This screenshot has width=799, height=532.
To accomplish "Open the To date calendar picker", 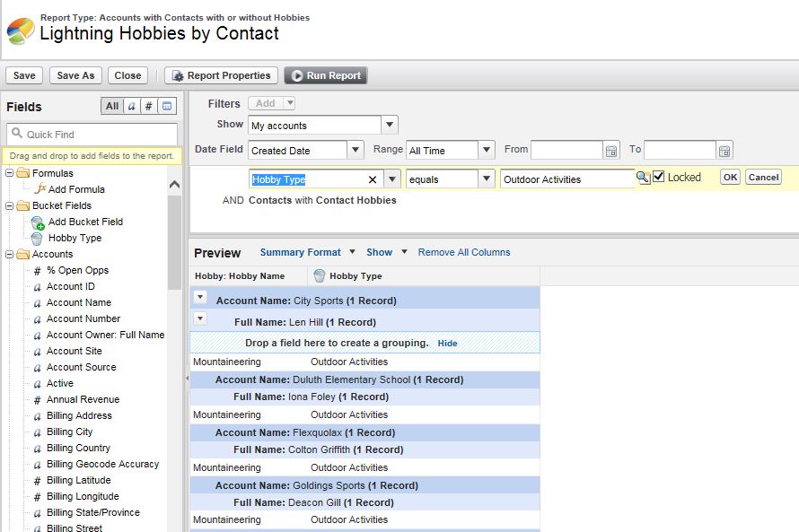I will (724, 151).
